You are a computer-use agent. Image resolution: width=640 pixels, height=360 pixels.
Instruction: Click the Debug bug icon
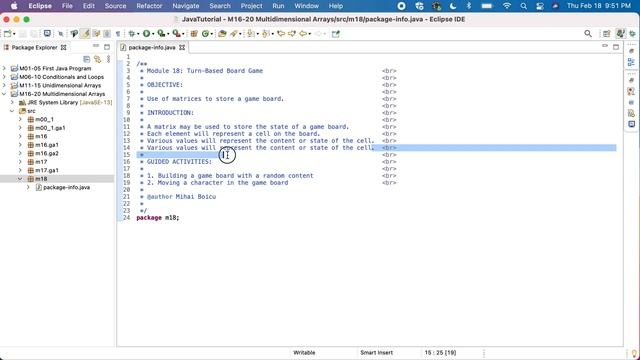tap(131, 34)
